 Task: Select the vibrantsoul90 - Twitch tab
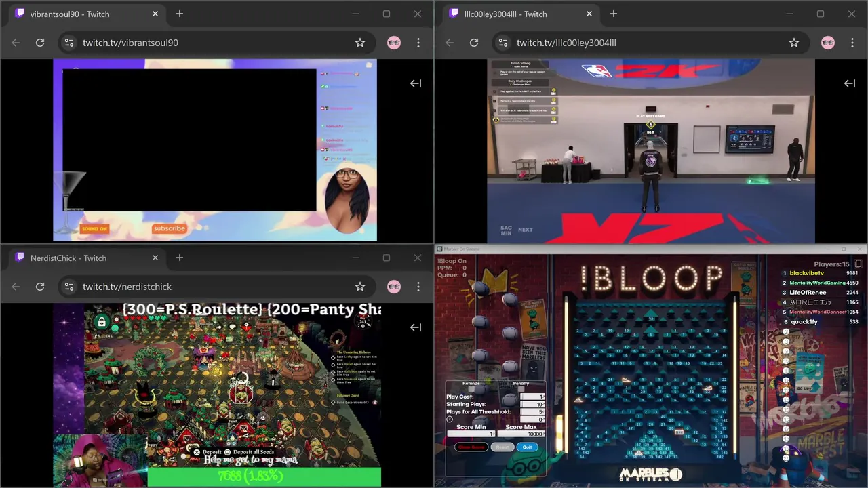87,14
